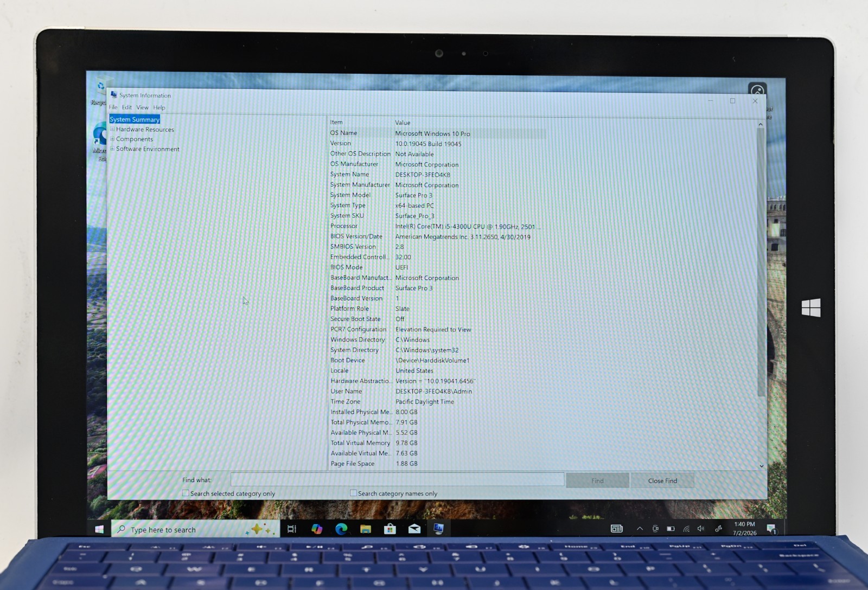Screen dimensions: 868x590
Task: Select the Surface Pro 3 System Model value
Action: pyautogui.click(x=414, y=195)
